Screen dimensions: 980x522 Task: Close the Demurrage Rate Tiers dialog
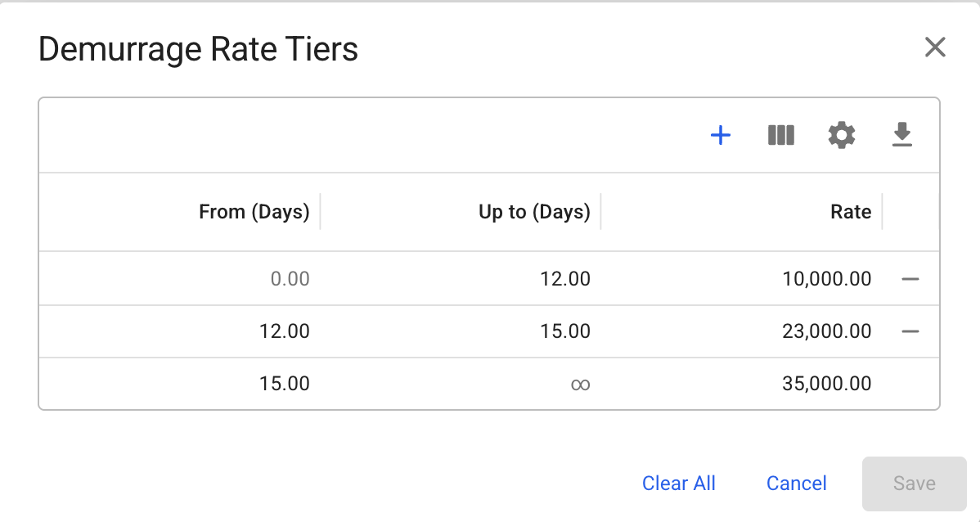point(935,47)
